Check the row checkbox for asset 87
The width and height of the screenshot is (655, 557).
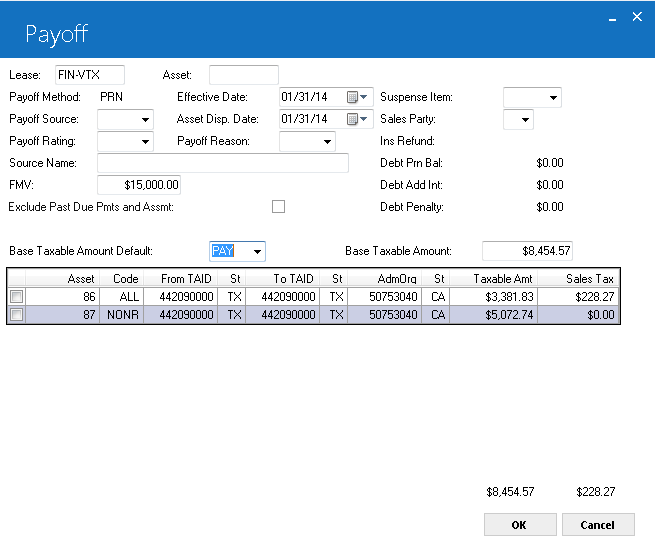[x=17, y=315]
